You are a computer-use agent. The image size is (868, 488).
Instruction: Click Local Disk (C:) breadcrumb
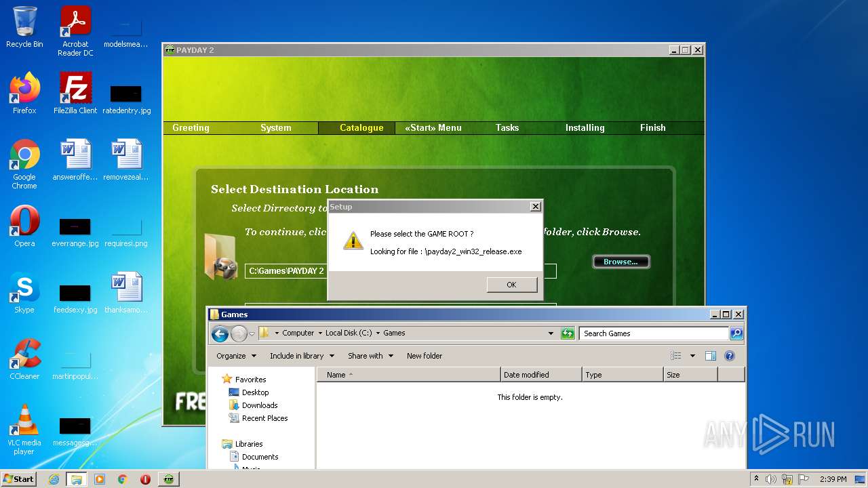[x=349, y=333]
